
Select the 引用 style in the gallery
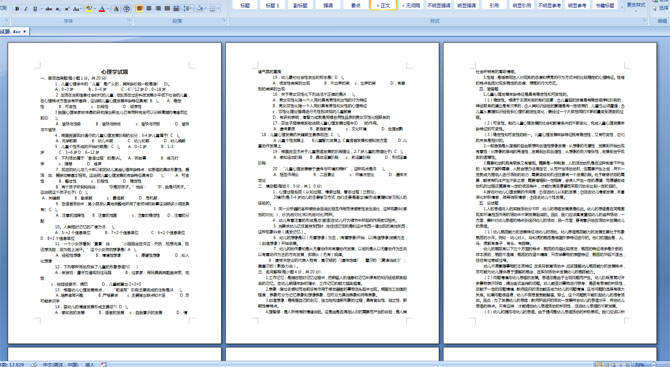[494, 5]
